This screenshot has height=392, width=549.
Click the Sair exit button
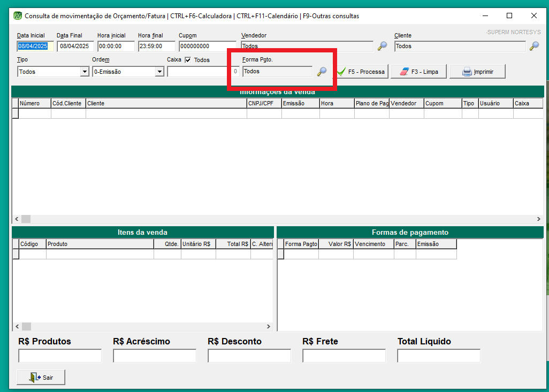[41, 377]
